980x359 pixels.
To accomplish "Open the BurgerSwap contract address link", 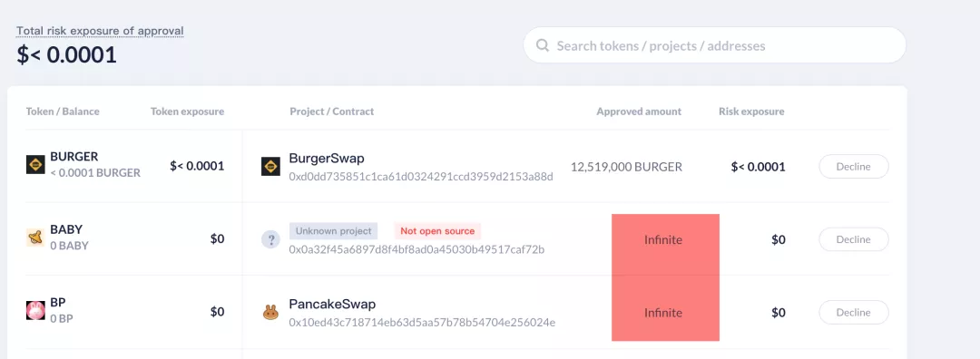I will pos(421,177).
